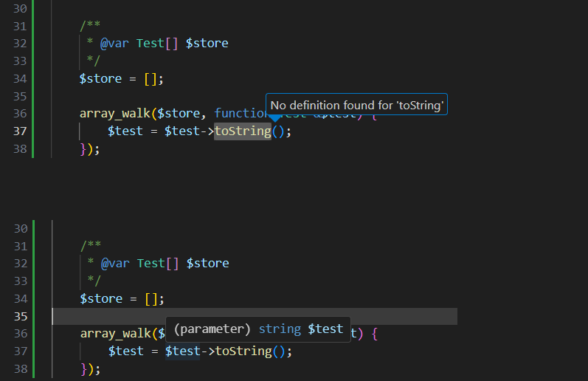Click the closing "});" on upper line 38
Image resolution: width=588 pixels, height=381 pixels.
pos(89,149)
